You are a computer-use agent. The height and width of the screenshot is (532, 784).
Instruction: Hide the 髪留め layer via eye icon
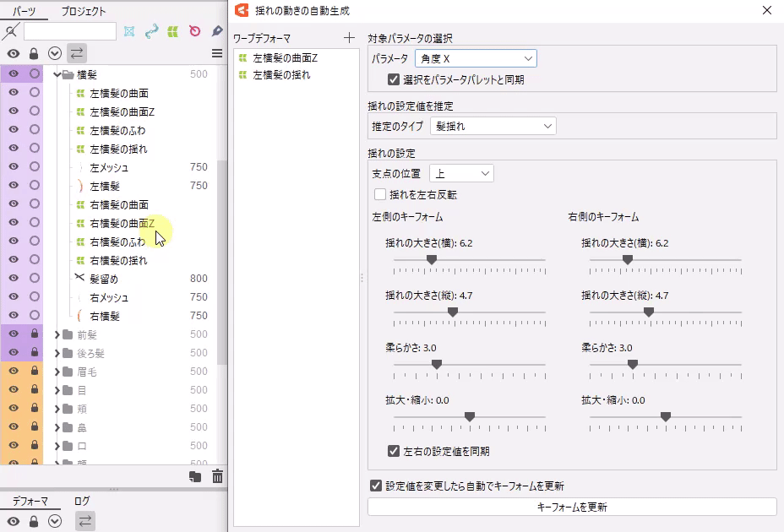(14, 279)
